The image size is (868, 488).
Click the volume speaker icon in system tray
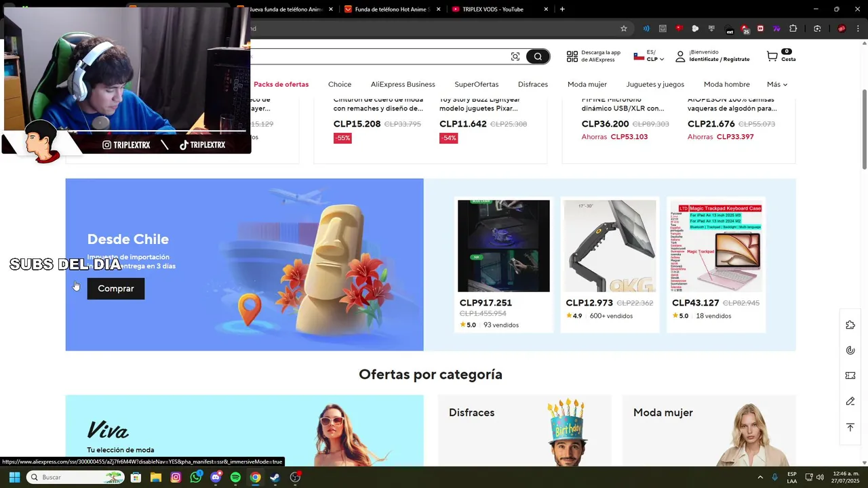pyautogui.click(x=820, y=477)
